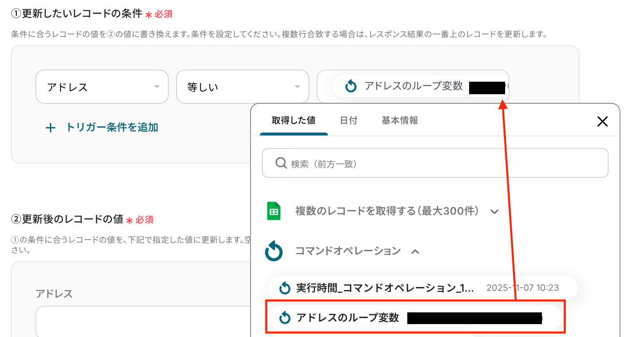Close the value picker popup
This screenshot has width=644, height=337.
point(603,122)
